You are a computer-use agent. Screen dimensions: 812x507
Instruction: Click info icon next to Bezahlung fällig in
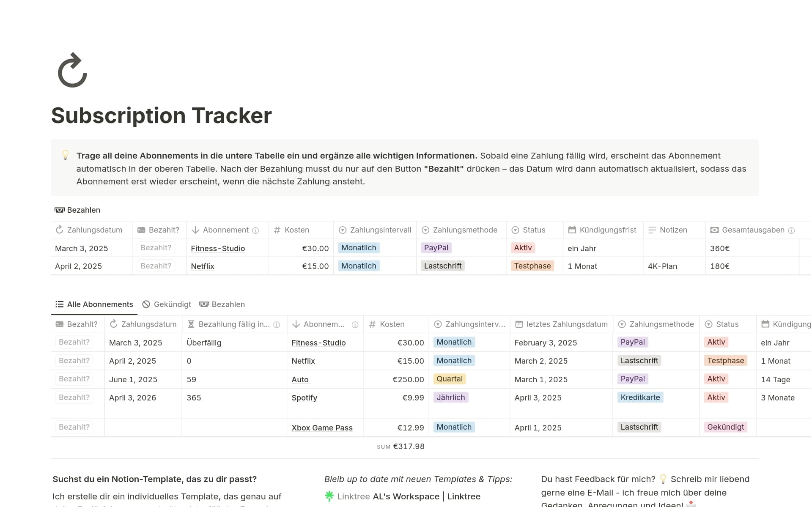[x=277, y=325]
